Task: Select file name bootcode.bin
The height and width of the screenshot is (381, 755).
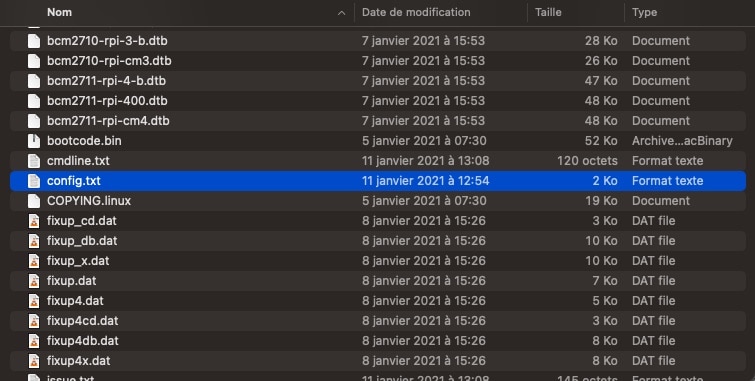Action: (x=84, y=141)
